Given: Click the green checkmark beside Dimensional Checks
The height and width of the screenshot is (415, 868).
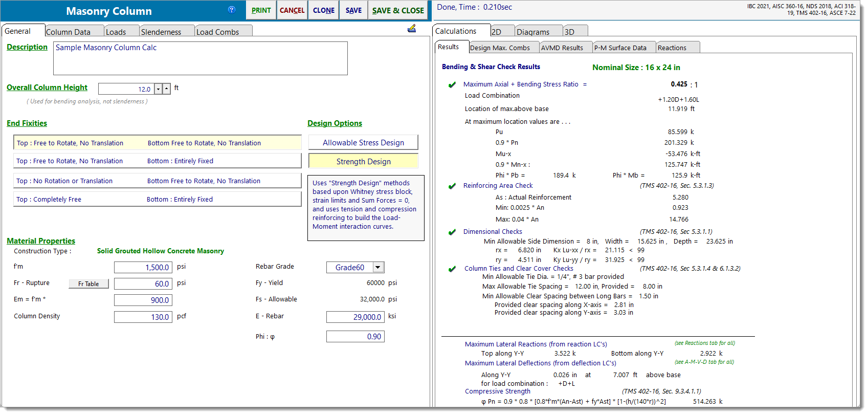Looking at the screenshot, I should coord(452,232).
